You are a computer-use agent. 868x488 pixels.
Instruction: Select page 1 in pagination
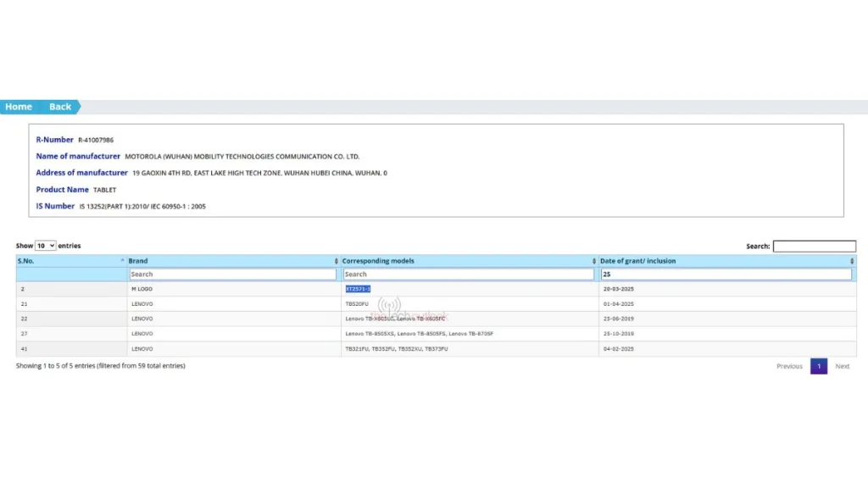tap(819, 366)
